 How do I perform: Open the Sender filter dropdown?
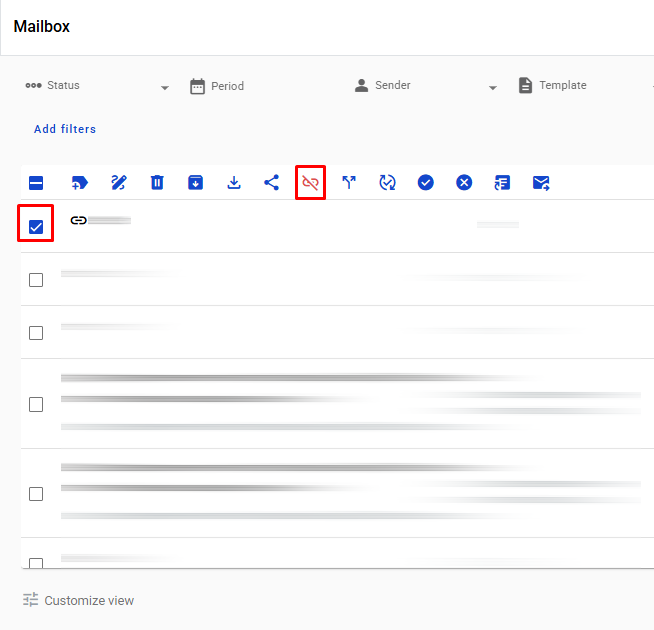[425, 86]
